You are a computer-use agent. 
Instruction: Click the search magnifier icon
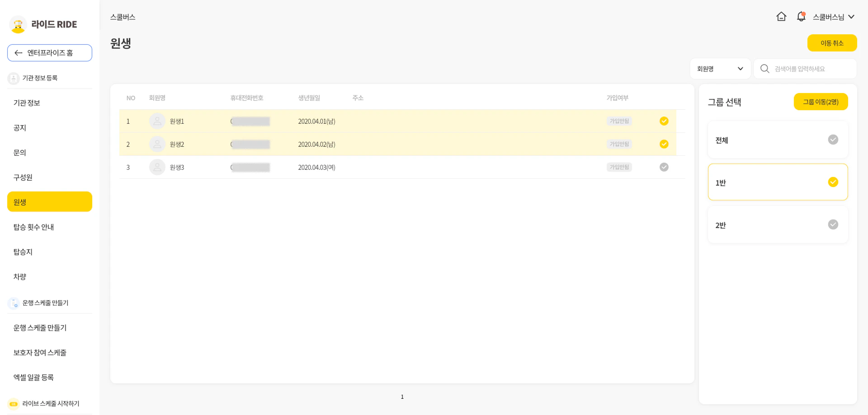pyautogui.click(x=764, y=69)
